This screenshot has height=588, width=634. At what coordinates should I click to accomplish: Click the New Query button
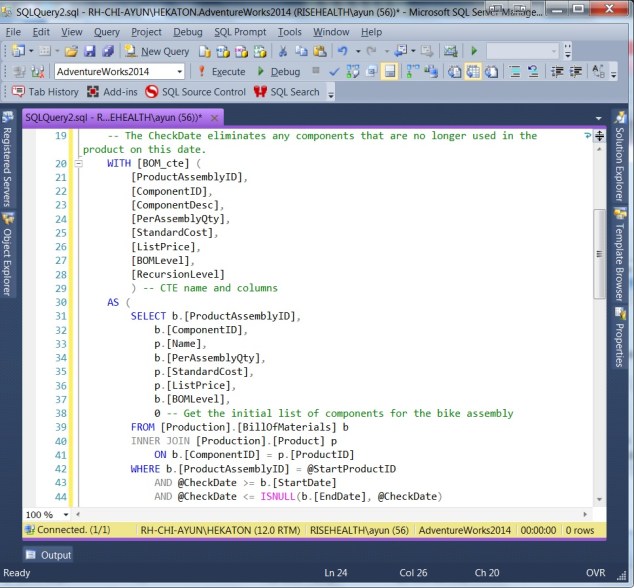point(158,51)
